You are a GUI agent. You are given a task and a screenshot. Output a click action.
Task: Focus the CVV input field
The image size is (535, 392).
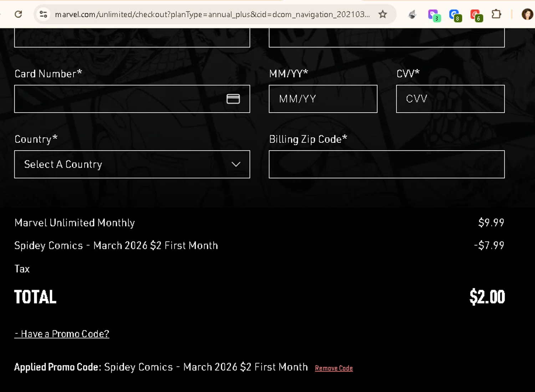(x=450, y=99)
